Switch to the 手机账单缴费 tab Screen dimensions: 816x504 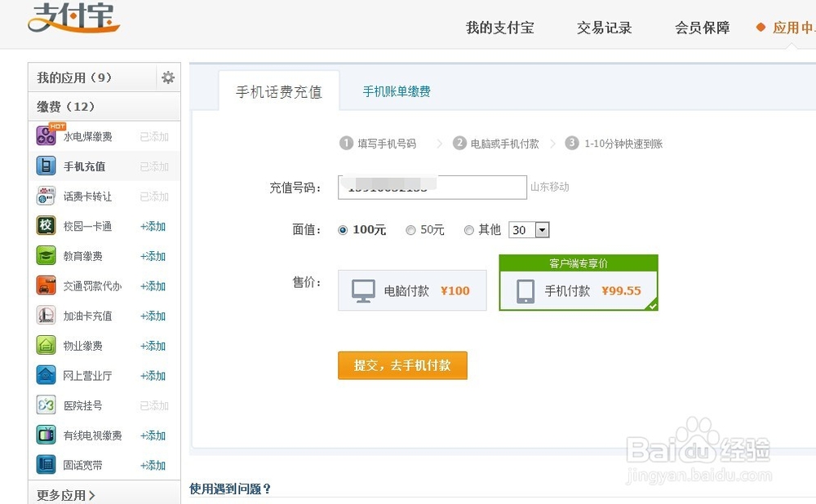[397, 92]
